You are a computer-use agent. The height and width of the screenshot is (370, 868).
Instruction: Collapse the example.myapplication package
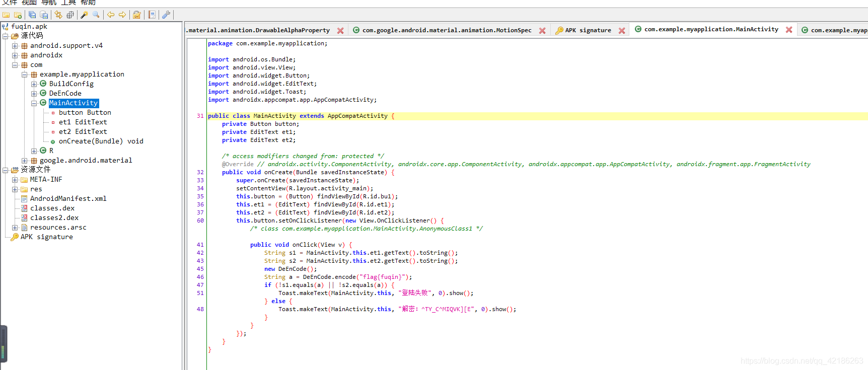coord(24,75)
